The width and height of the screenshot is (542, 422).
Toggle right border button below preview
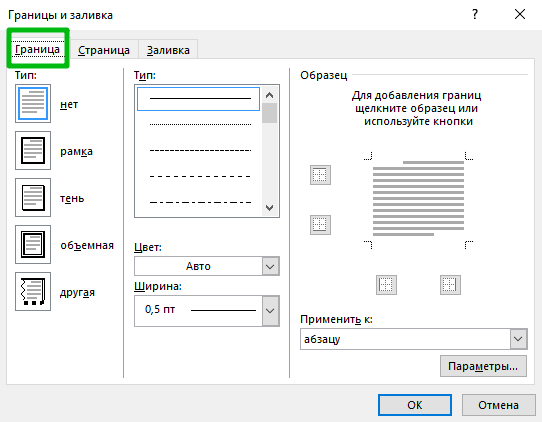pos(450,285)
